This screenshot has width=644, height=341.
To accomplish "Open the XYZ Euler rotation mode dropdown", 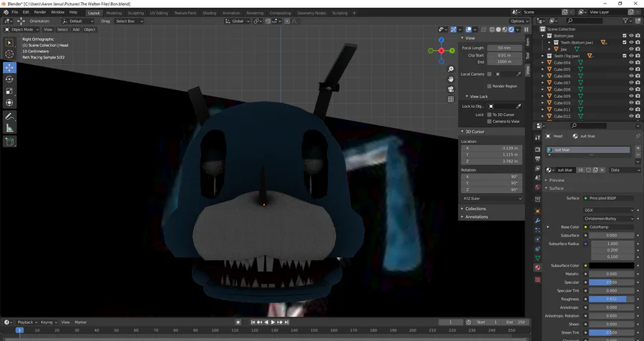I will (x=492, y=199).
